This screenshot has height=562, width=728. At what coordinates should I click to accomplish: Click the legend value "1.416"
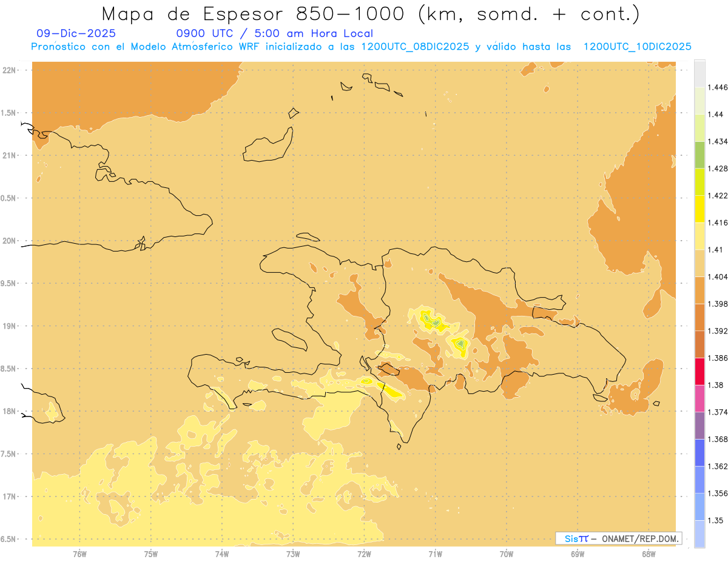point(717,222)
